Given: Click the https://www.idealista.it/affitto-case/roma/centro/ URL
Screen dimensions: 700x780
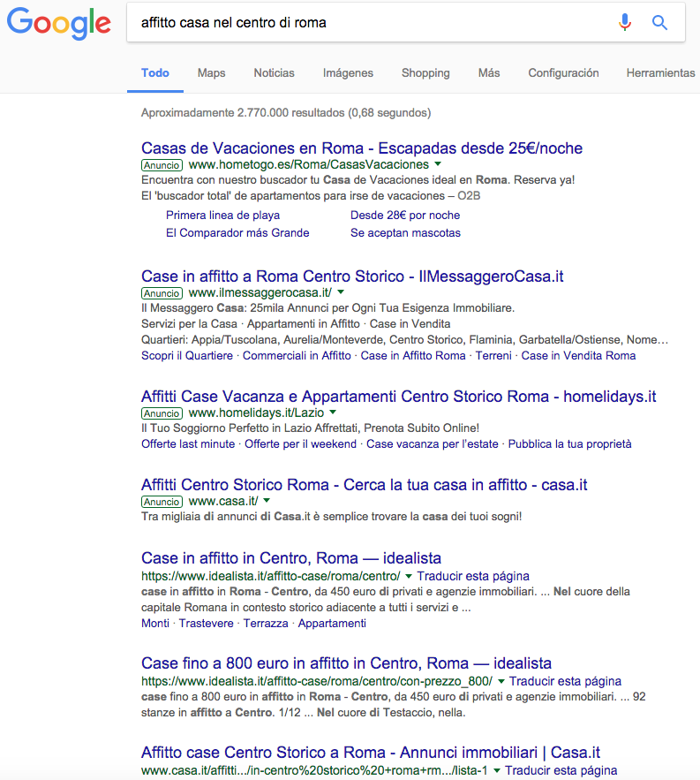Looking at the screenshot, I should [x=270, y=576].
